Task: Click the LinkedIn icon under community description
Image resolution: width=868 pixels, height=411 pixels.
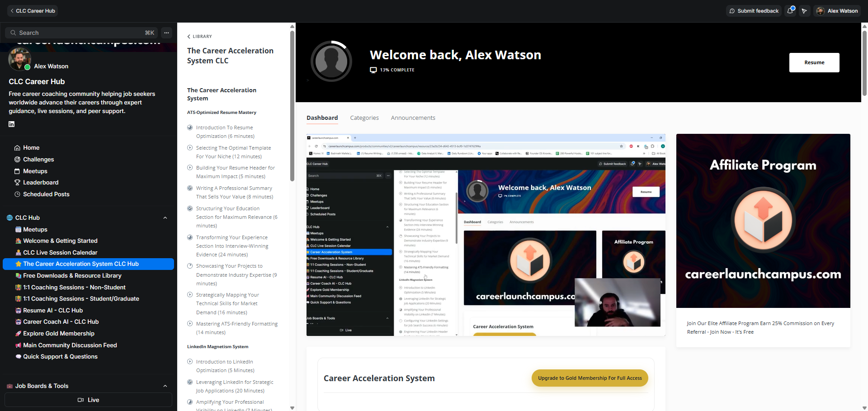Action: coord(12,124)
